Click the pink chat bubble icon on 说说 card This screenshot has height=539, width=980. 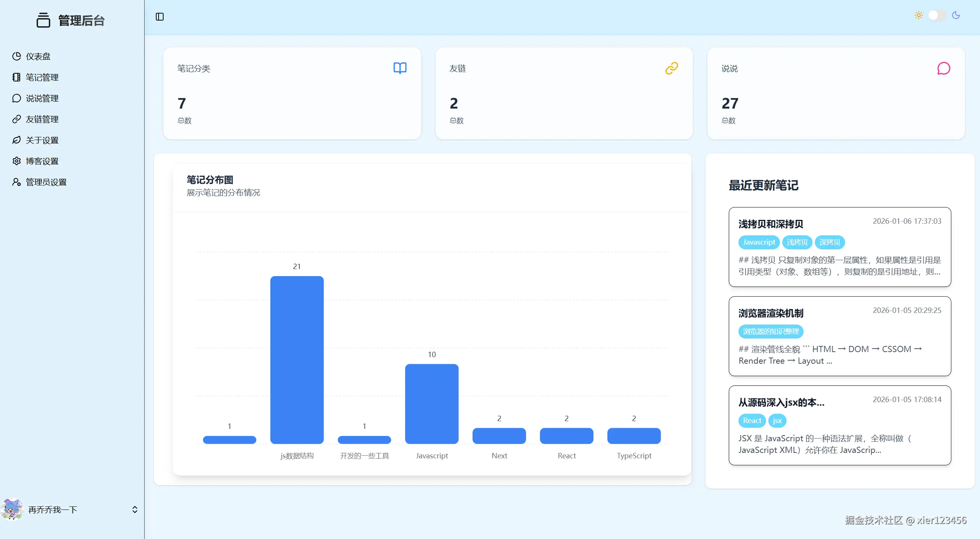pos(943,69)
